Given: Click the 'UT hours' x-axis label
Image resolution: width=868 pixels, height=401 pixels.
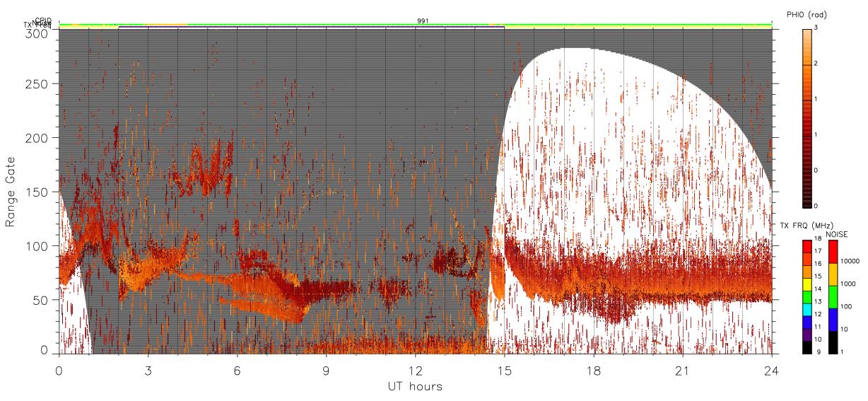Looking at the screenshot, I should coord(415,386).
